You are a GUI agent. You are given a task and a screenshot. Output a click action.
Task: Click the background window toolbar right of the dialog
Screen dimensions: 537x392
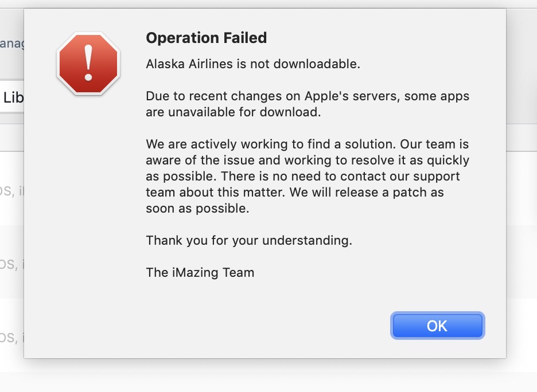click(521, 69)
